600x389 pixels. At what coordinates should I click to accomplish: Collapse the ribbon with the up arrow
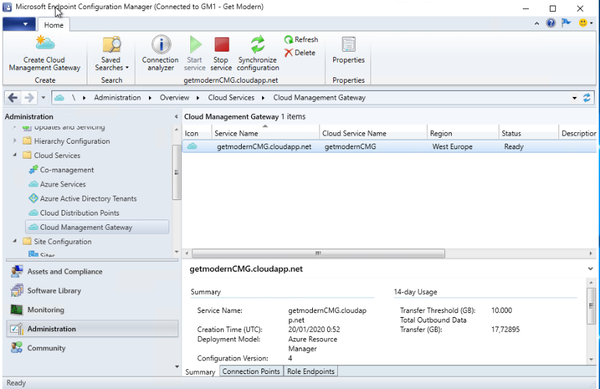(537, 24)
